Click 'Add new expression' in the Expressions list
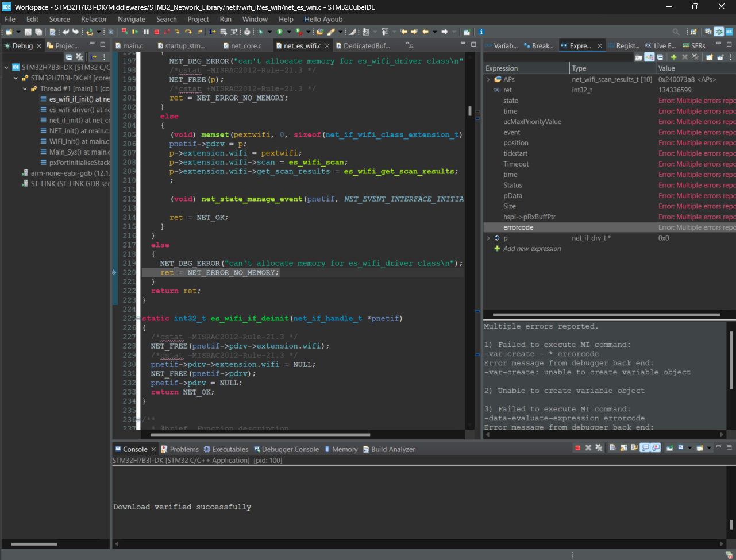The width and height of the screenshot is (736, 560). pos(531,249)
